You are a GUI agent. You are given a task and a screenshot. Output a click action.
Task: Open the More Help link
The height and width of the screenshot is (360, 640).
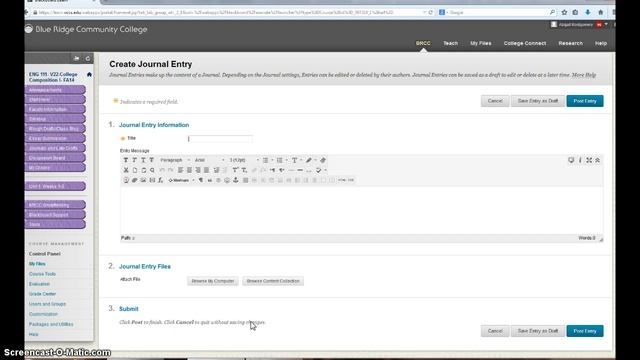(584, 75)
